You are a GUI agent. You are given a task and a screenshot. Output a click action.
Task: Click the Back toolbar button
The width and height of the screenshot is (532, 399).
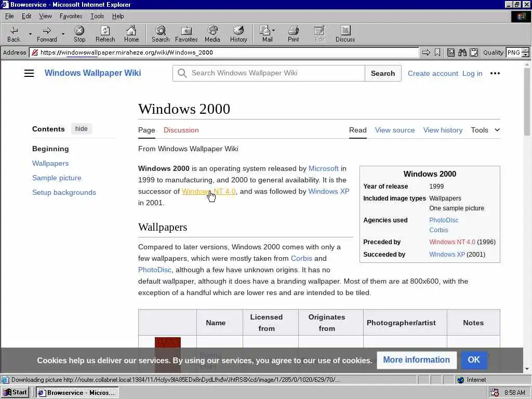(x=14, y=34)
